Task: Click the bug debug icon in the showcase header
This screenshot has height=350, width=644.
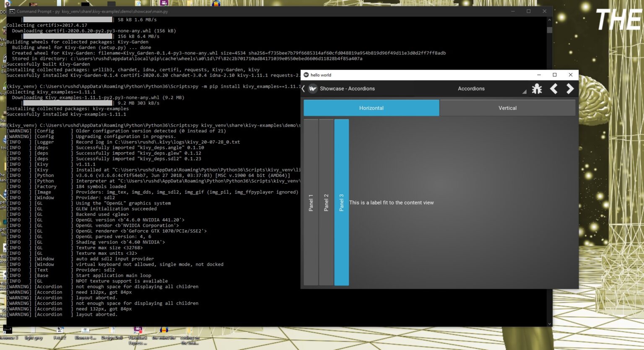Action: 537,89
